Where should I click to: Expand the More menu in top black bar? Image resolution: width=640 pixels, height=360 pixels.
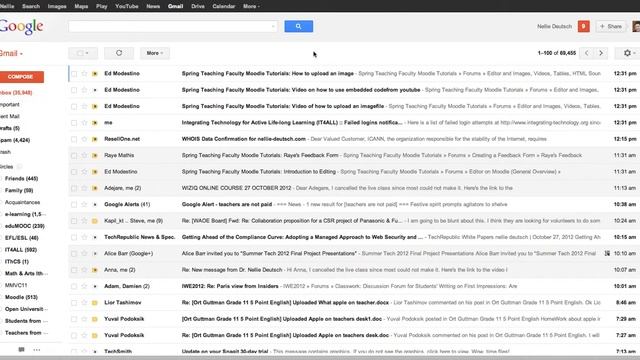251,6
